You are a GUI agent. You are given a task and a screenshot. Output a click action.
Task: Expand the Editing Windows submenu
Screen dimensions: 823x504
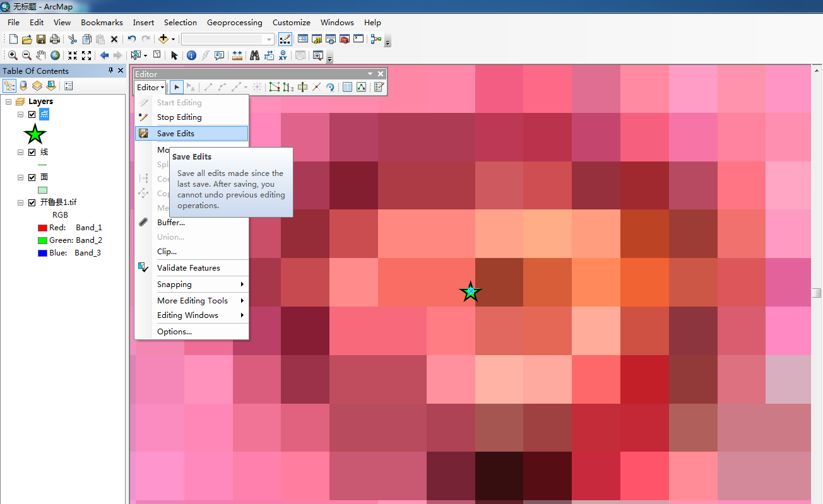pyautogui.click(x=192, y=315)
